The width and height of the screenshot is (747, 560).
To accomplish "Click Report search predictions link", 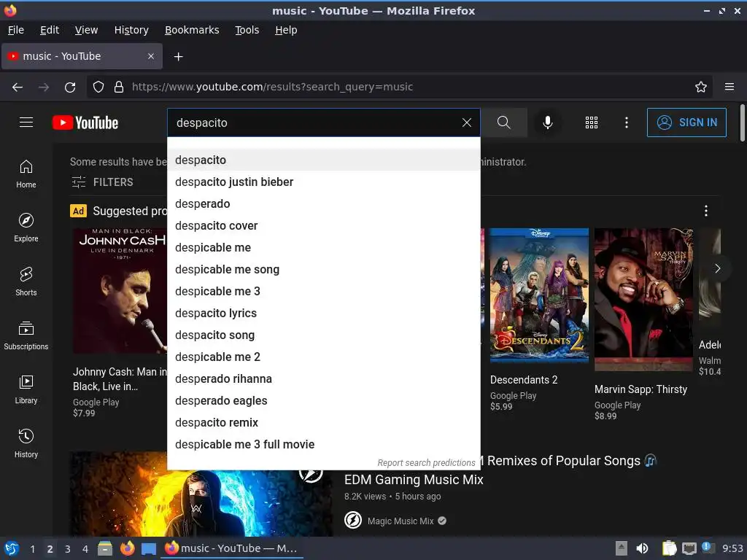I will pyautogui.click(x=426, y=463).
